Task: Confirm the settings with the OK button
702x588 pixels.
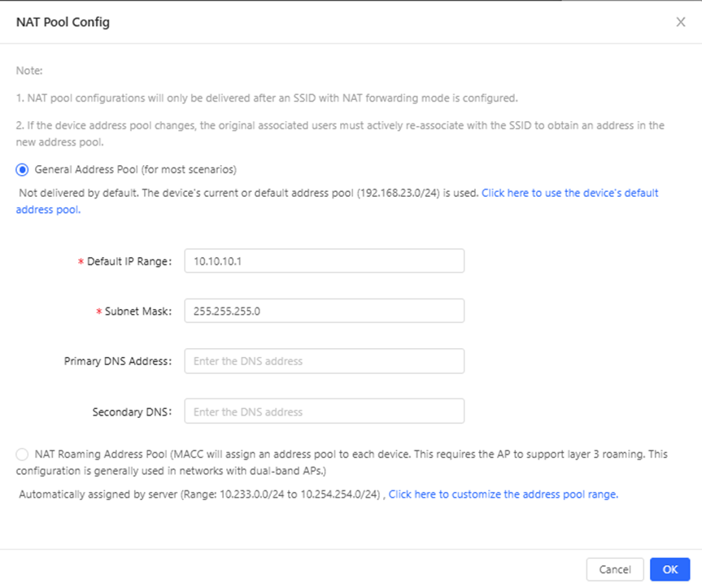Action: coord(669,569)
